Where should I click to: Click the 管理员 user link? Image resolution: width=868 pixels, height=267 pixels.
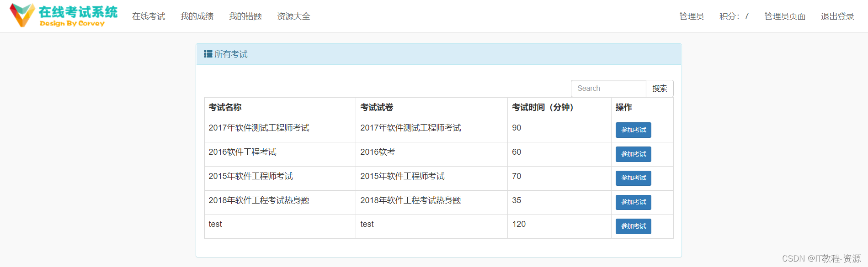tap(692, 16)
